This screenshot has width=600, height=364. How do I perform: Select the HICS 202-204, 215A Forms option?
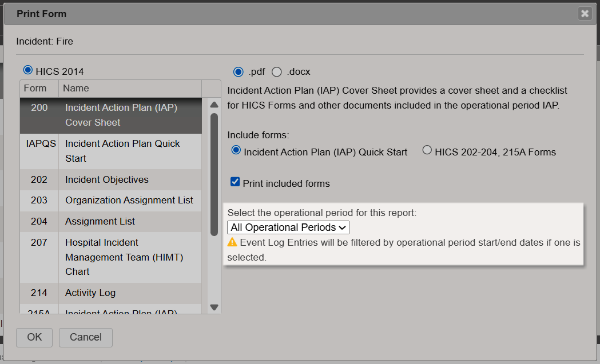tap(427, 150)
